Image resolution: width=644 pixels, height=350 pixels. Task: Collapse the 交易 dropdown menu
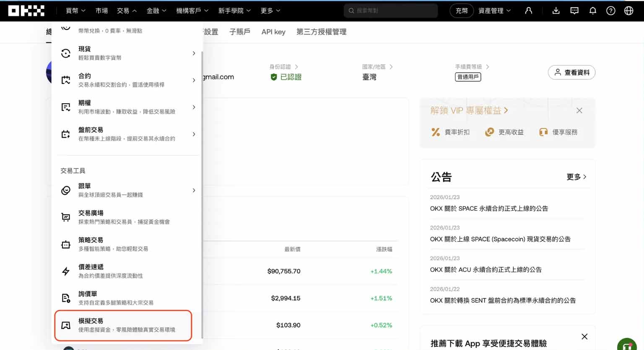pos(127,10)
